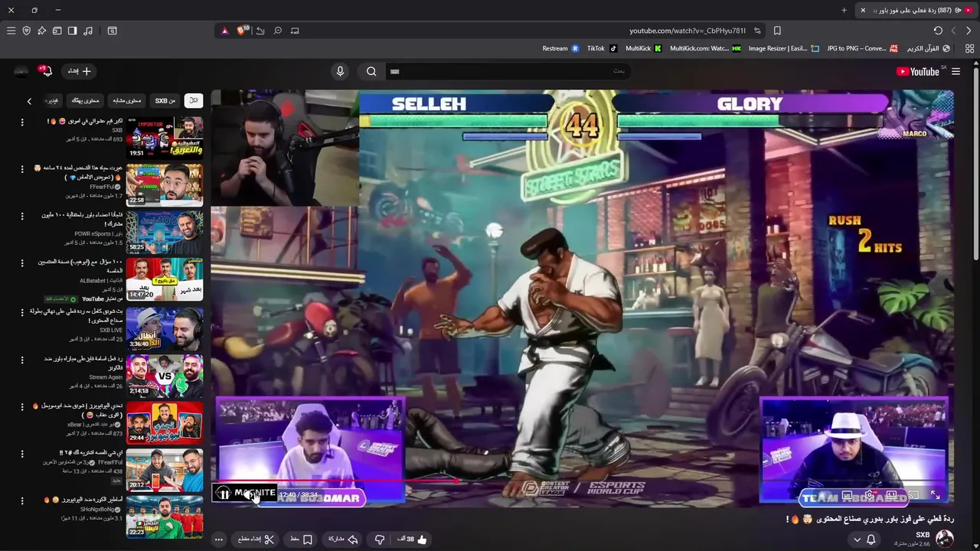Share the video via share button

344,540
